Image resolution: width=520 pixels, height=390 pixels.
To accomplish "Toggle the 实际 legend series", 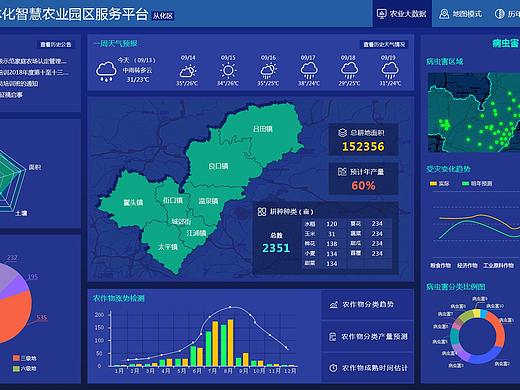I will pos(440,183).
